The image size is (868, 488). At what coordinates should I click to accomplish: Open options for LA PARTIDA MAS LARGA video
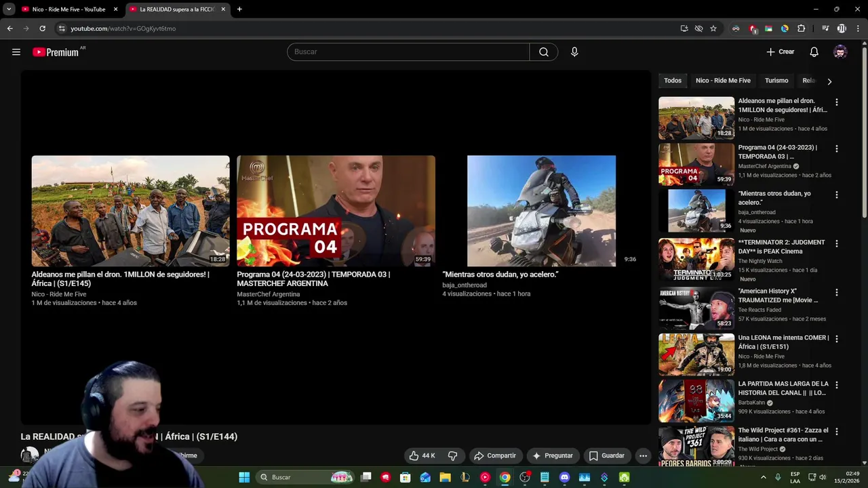(836, 384)
